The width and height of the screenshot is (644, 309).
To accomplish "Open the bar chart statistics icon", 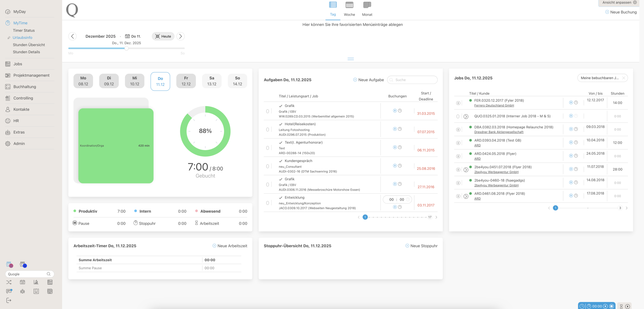I will [36, 282].
